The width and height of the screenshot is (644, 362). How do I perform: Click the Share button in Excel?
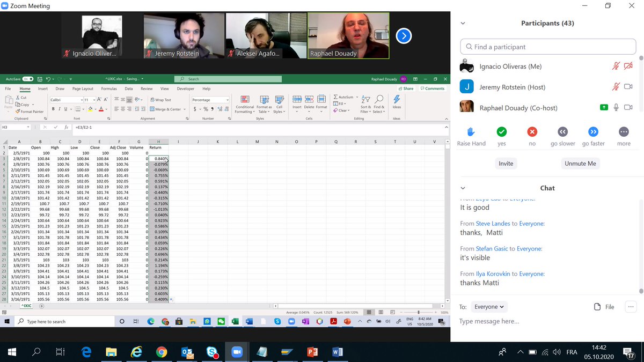(x=406, y=88)
